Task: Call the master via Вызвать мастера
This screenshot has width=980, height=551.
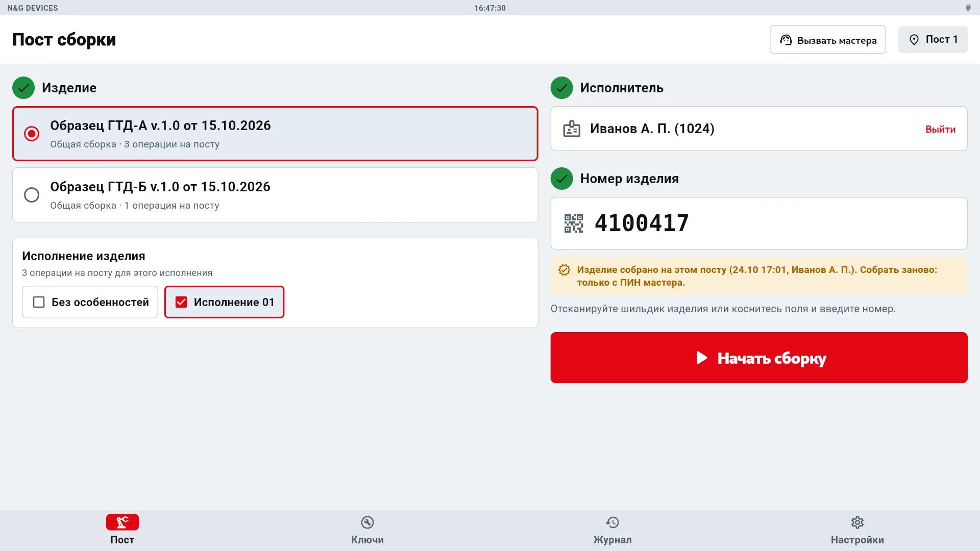Action: click(x=828, y=40)
